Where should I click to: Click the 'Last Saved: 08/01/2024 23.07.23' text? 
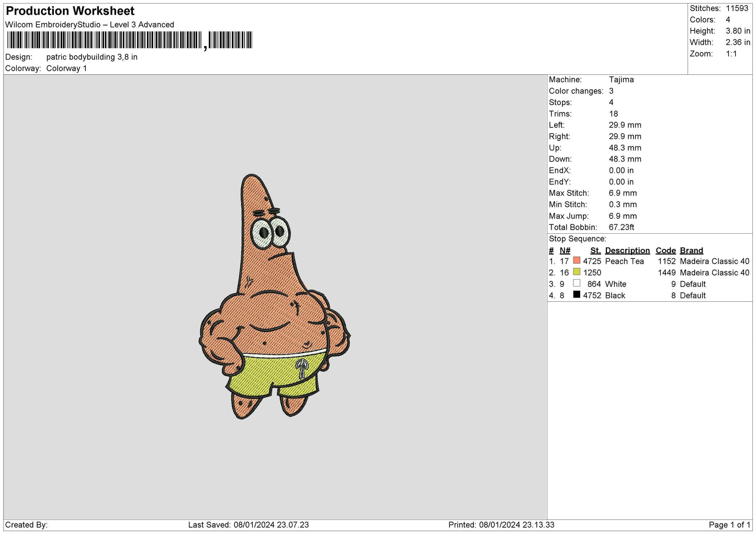[x=249, y=525]
